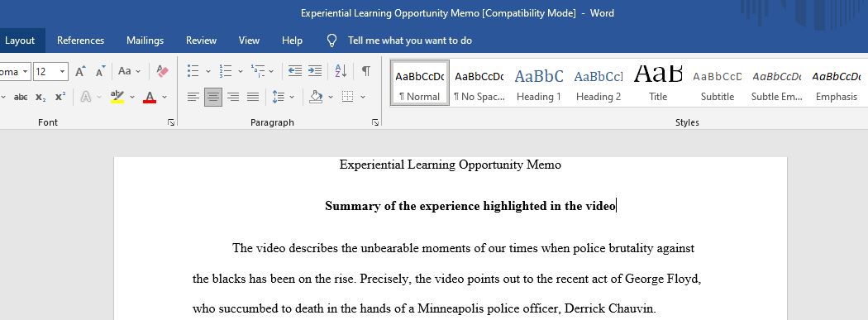868x320 pixels.
Task: Open the font size dropdown
Action: tap(63, 71)
